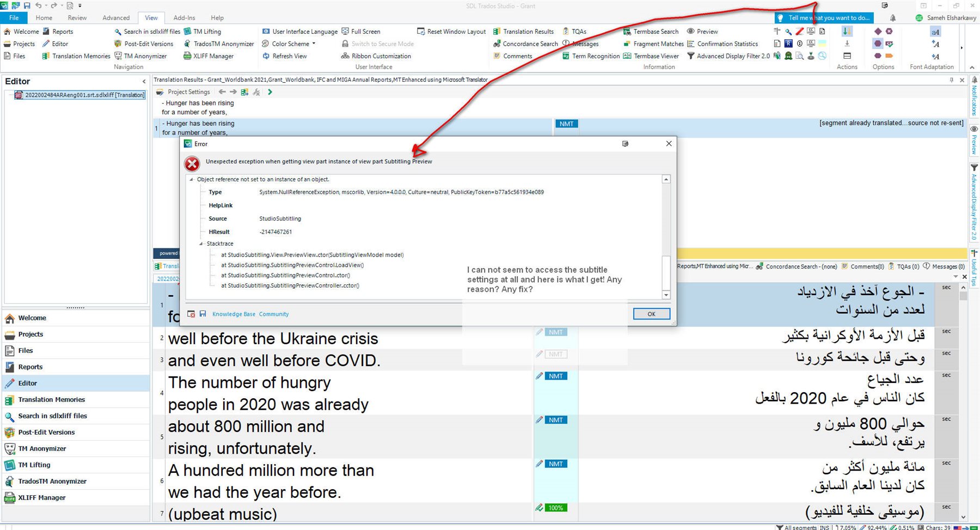Viewport: 980px width, 530px height.
Task: Go to previous match with left arrow
Action: pos(222,92)
